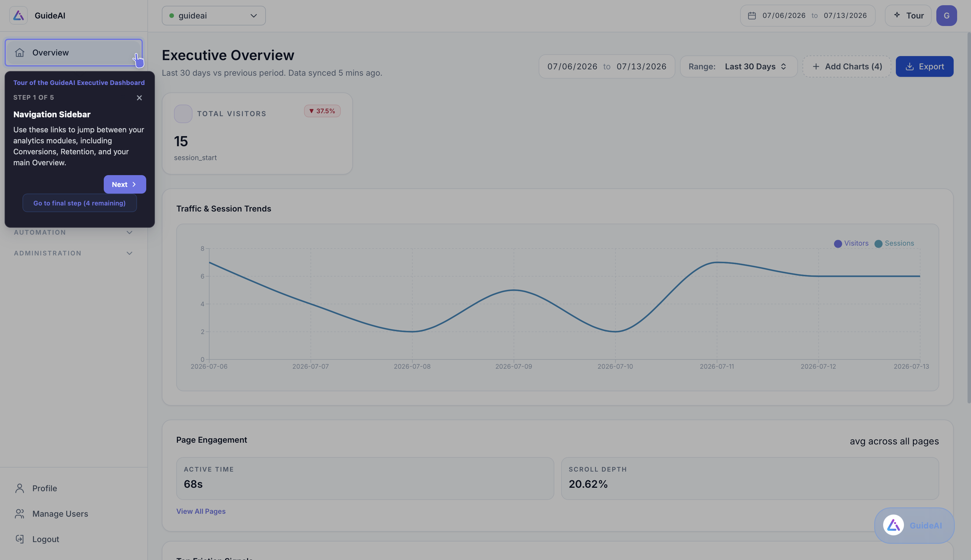Click the page vertical scrollbar
Screen dimensions: 971x560
click(x=968, y=218)
